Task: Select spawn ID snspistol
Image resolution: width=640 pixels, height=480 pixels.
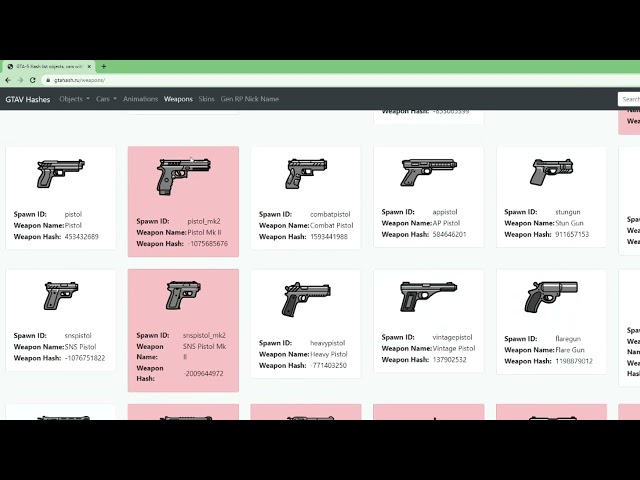Action: [78, 336]
